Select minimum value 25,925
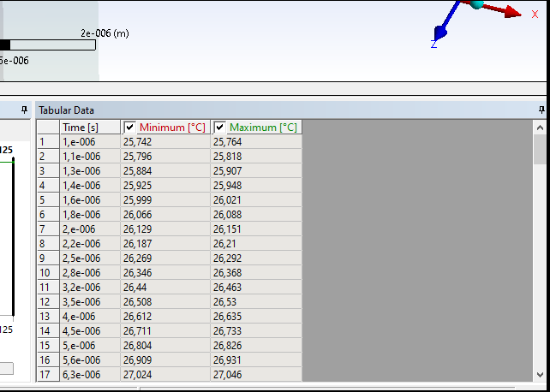Image resolution: width=550 pixels, height=392 pixels. click(x=165, y=186)
